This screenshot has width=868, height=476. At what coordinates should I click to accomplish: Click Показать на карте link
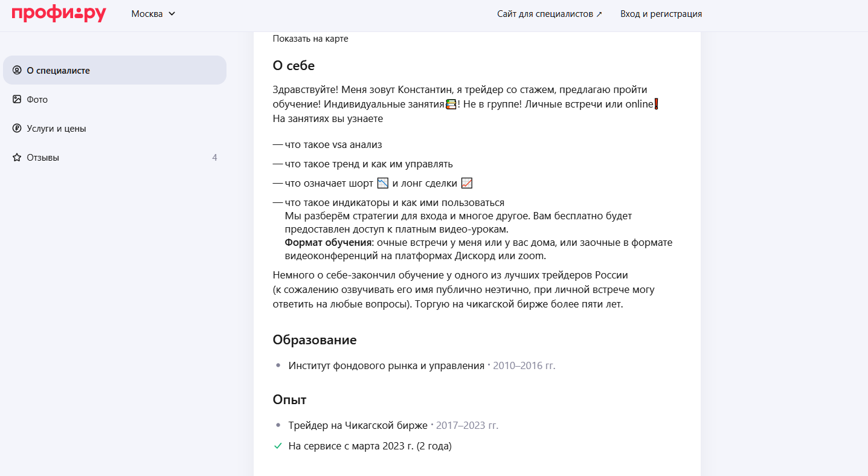click(x=310, y=39)
